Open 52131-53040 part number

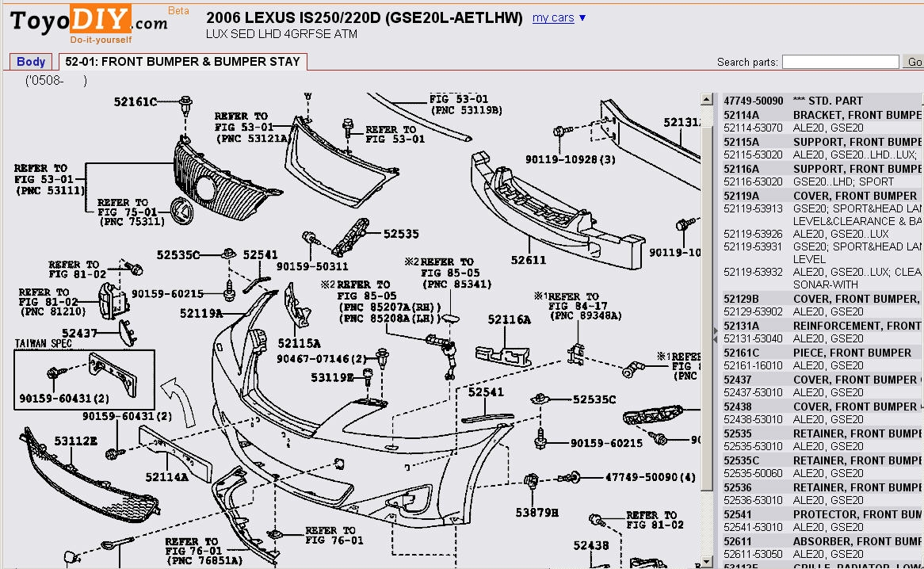coord(753,338)
